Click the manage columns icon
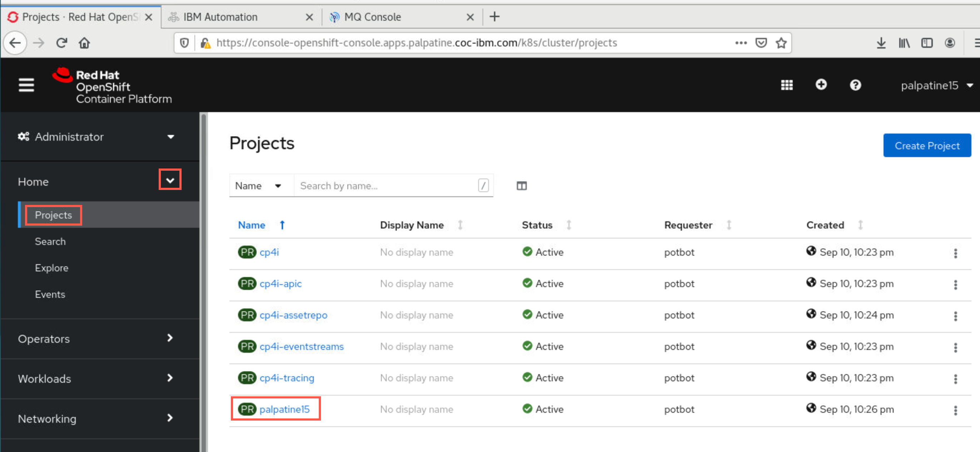980x452 pixels. tap(521, 186)
